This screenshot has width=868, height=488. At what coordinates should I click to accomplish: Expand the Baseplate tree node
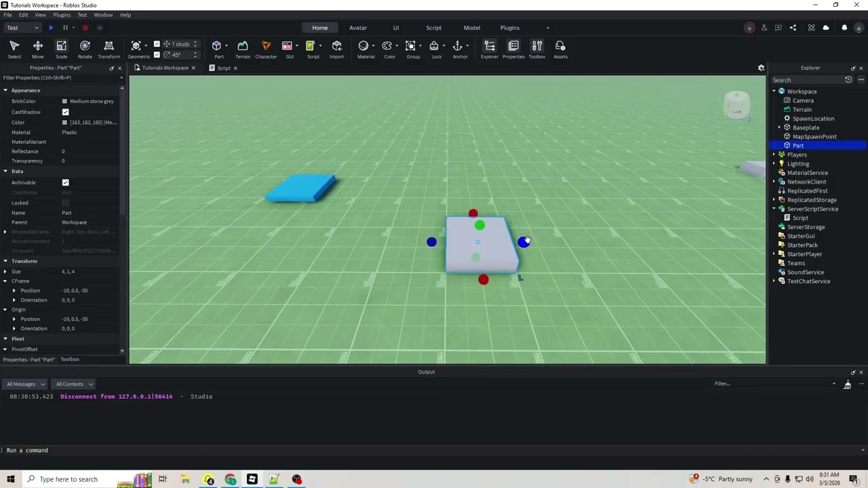pos(779,127)
